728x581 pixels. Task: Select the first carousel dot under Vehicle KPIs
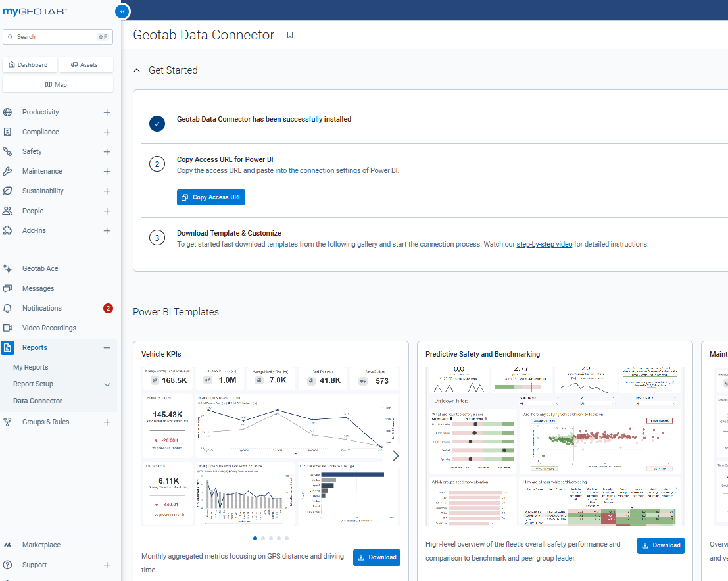point(255,538)
